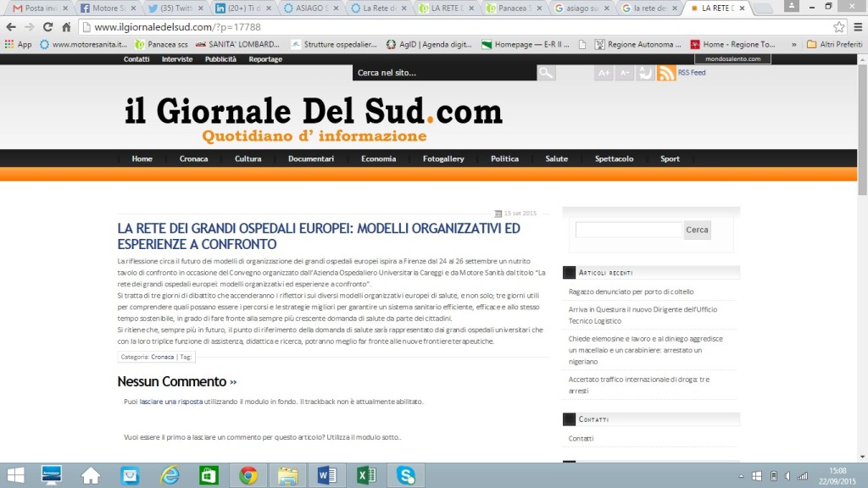Open the Cultura menu item
868x488 pixels.
(x=248, y=158)
